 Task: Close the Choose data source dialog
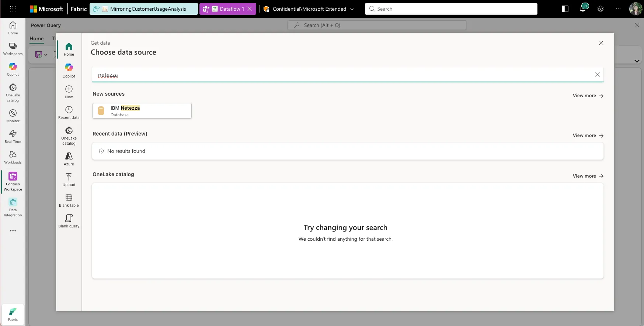(x=601, y=43)
